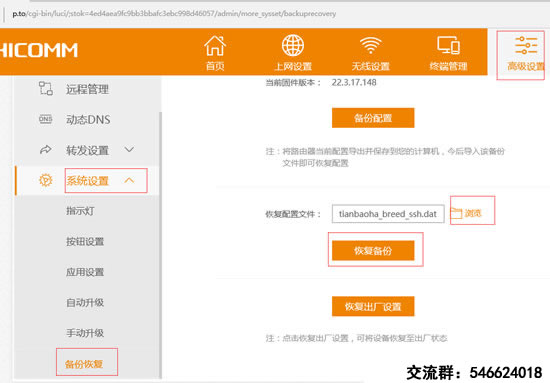Image resolution: width=550 pixels, height=383 pixels.
Task: Click the 系统设置 gear icon
Action: (x=46, y=180)
